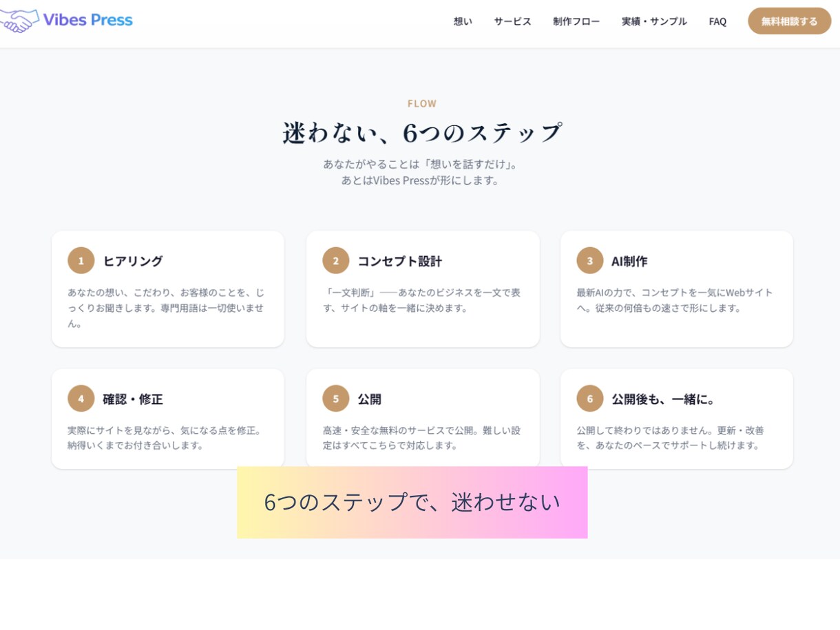Click the step 3 number badge
The width and height of the screenshot is (840, 630).
[x=589, y=261]
